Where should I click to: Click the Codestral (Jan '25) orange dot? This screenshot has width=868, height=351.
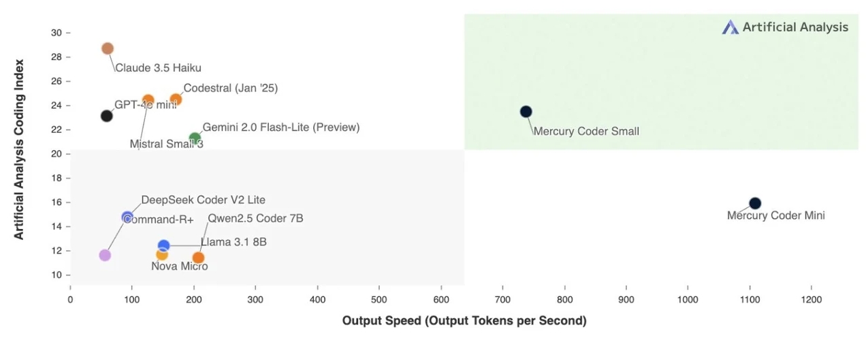point(176,100)
